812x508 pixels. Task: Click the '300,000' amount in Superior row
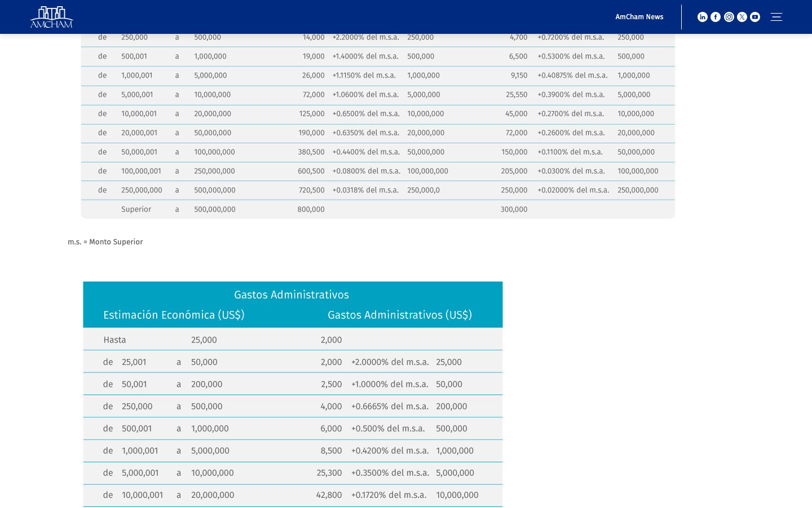point(514,209)
